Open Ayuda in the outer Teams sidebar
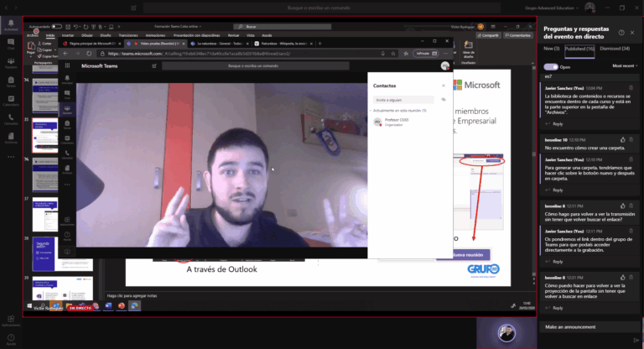This screenshot has height=349, width=644. click(x=11, y=340)
